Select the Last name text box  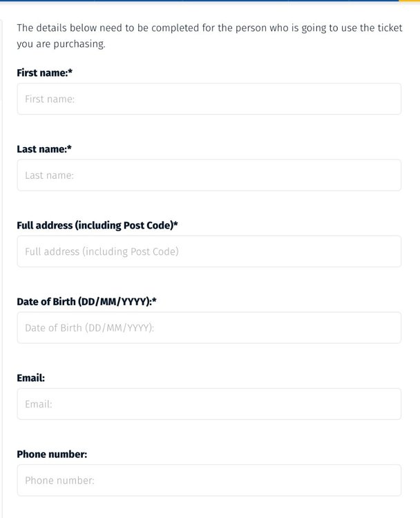[209, 175]
